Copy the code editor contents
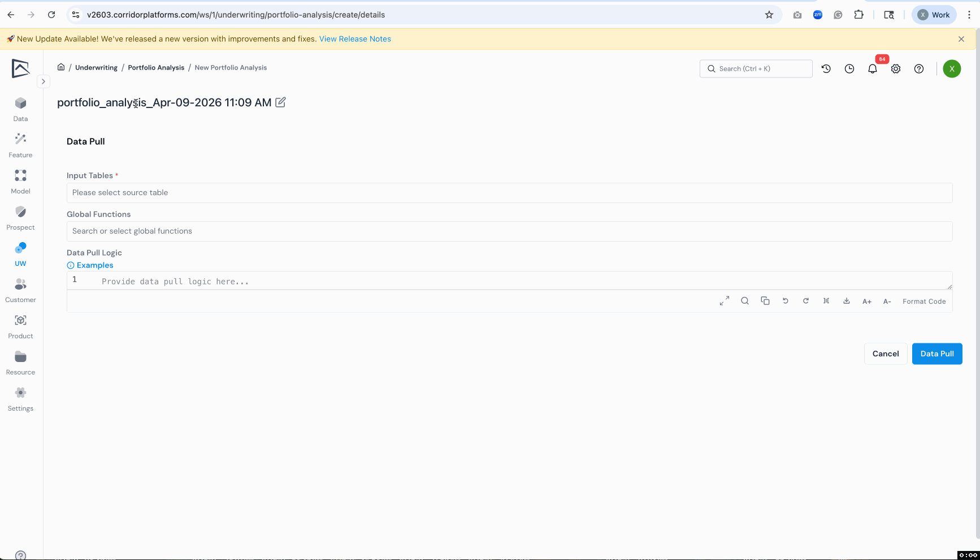 pos(765,301)
